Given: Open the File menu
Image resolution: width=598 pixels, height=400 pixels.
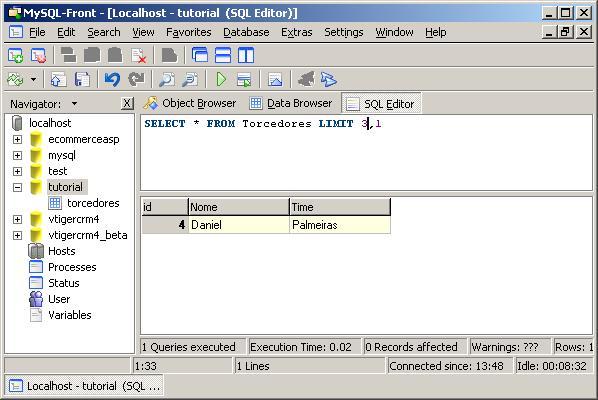Looking at the screenshot, I should pyautogui.click(x=37, y=32).
